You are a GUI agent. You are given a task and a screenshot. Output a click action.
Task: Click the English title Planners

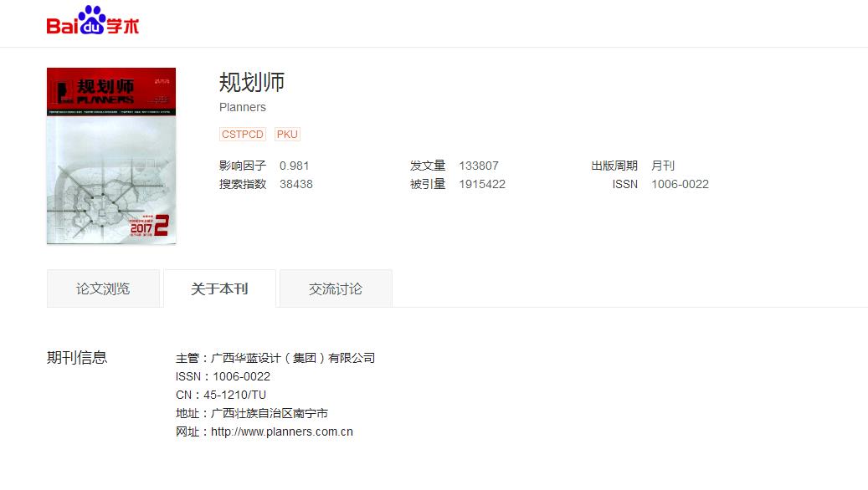[243, 107]
